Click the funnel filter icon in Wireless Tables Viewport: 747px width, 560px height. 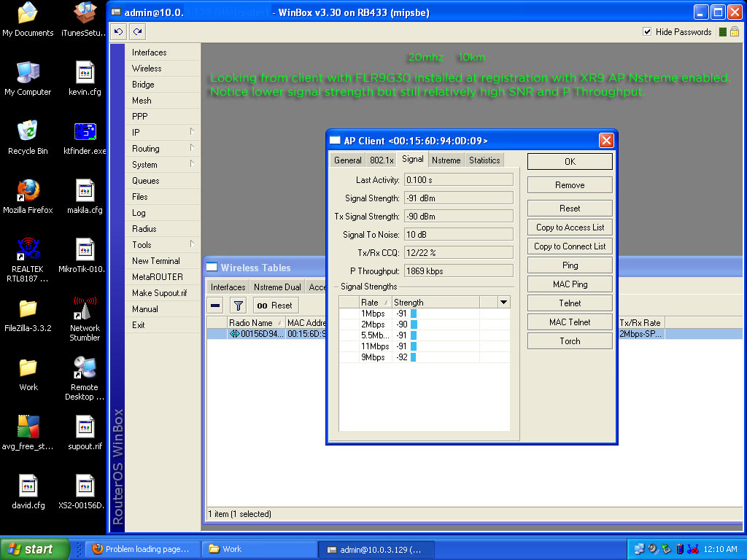[x=239, y=306]
